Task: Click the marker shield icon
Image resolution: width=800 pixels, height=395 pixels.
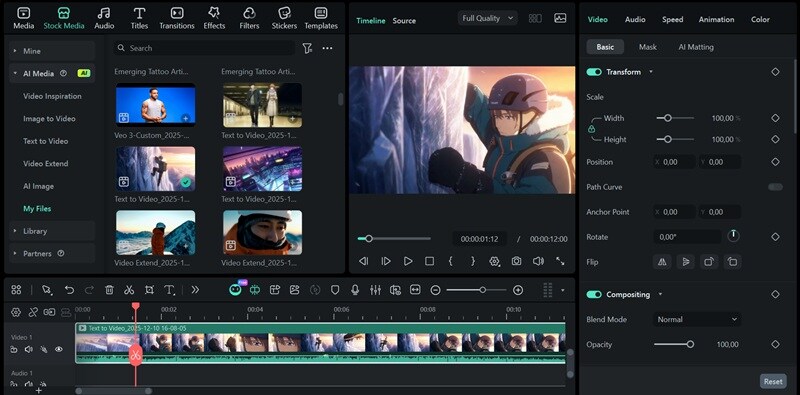Action: [335, 290]
